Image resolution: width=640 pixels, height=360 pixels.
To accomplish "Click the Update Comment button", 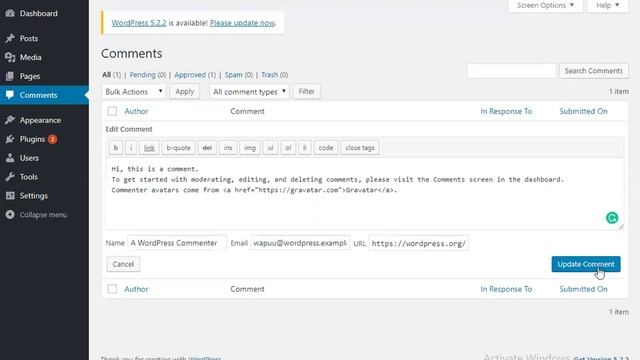I will point(586,264).
